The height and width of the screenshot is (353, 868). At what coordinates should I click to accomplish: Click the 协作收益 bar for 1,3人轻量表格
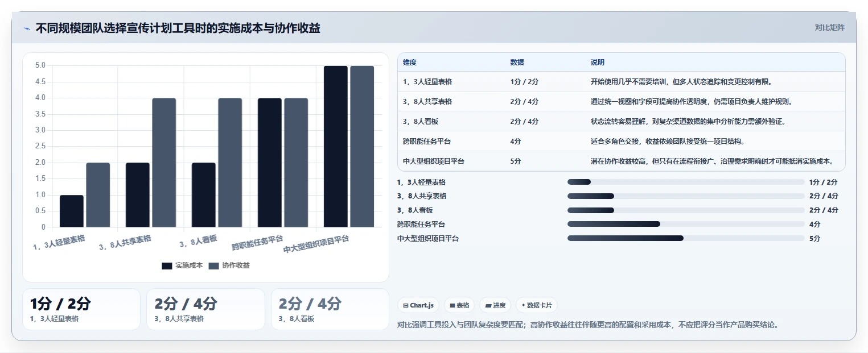pyautogui.click(x=98, y=195)
